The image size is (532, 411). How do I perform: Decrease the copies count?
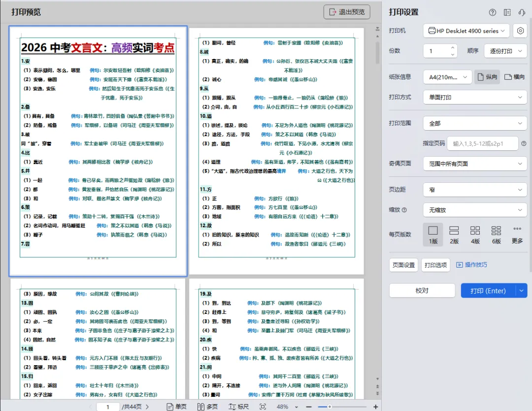(x=453, y=54)
